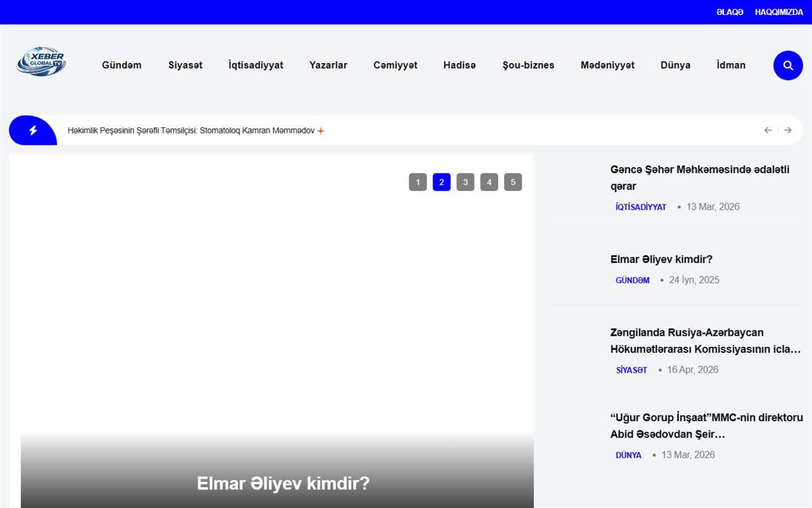Open the Siyasət menu
Image resolution: width=812 pixels, height=508 pixels.
point(185,65)
